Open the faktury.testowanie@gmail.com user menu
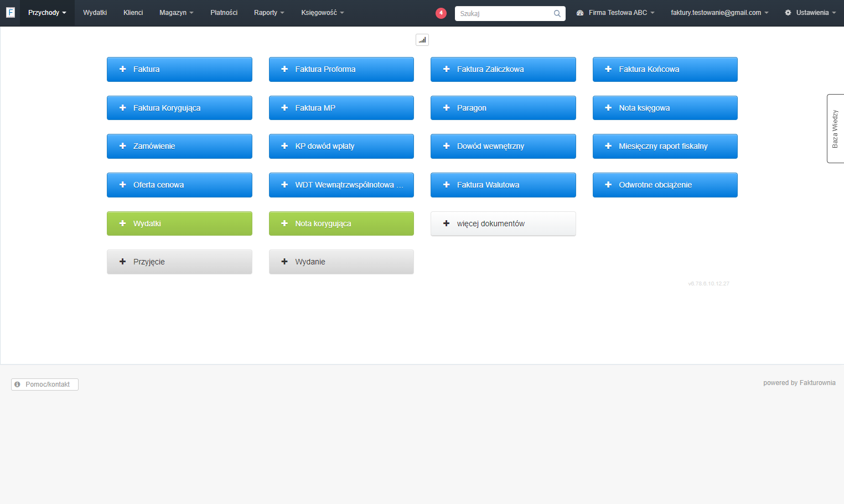Viewport: 844px width, 504px height. [x=719, y=13]
